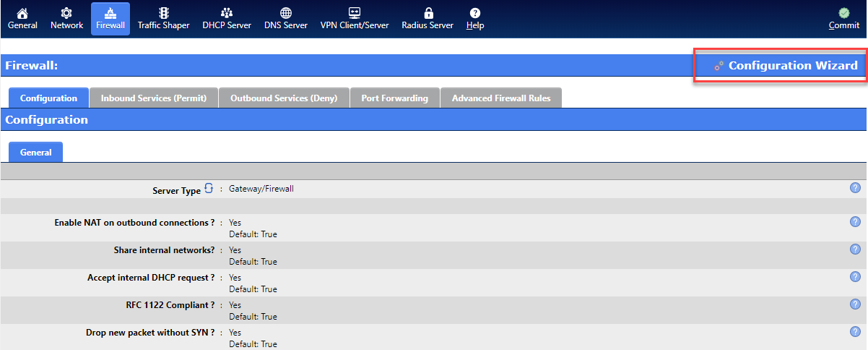The width and height of the screenshot is (868, 350).
Task: Switch to Outbound Services (Deny) tab
Action: click(x=284, y=98)
